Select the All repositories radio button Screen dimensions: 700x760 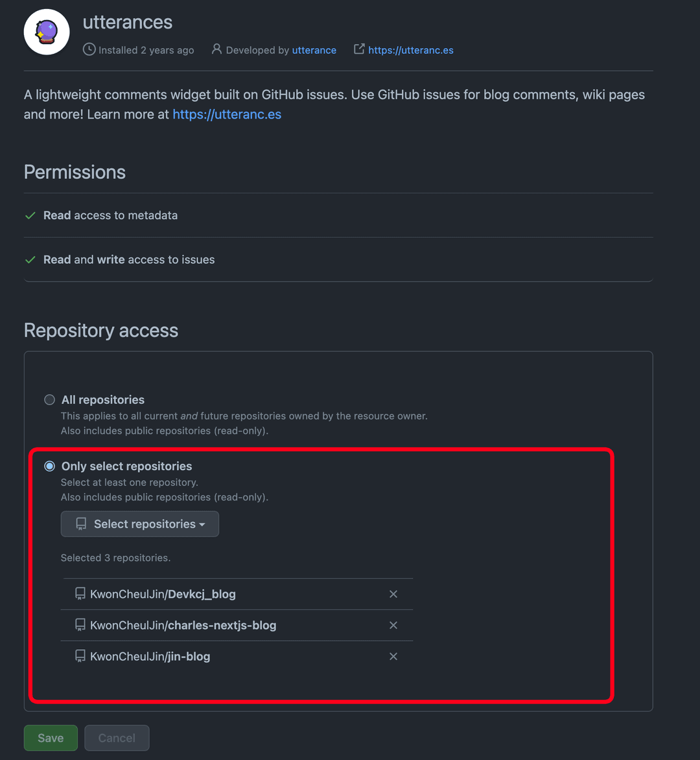(x=49, y=399)
